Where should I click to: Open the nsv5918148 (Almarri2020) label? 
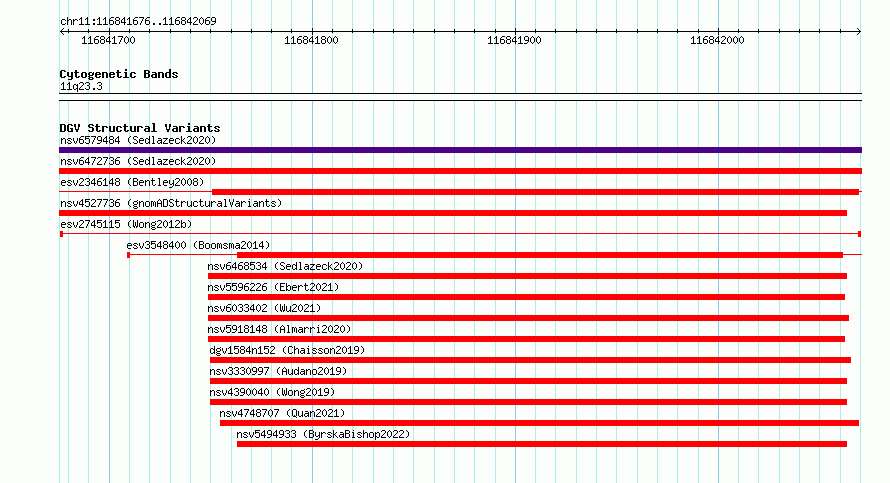pyautogui.click(x=279, y=329)
